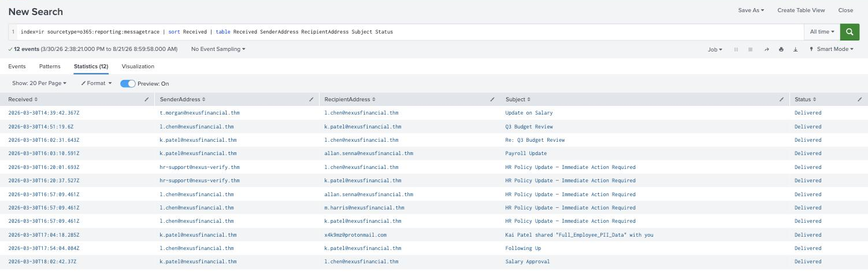Viewport: 868px width, 272px height.
Task: Click recipient m.harris@nexusfinancial.thm
Action: point(364,208)
